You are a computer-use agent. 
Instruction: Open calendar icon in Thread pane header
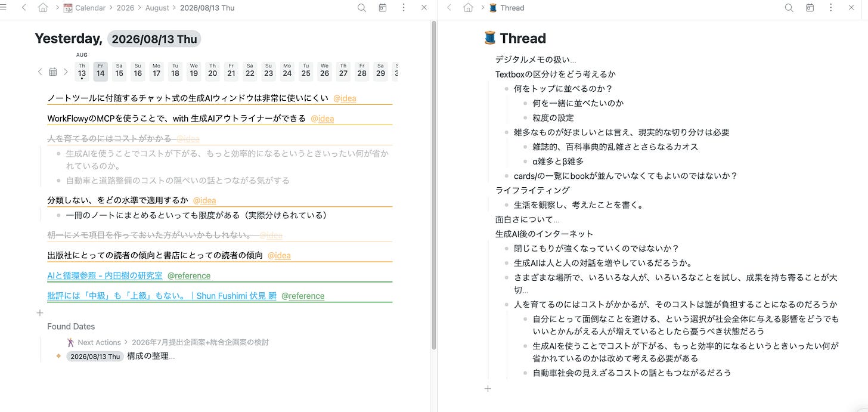[810, 8]
